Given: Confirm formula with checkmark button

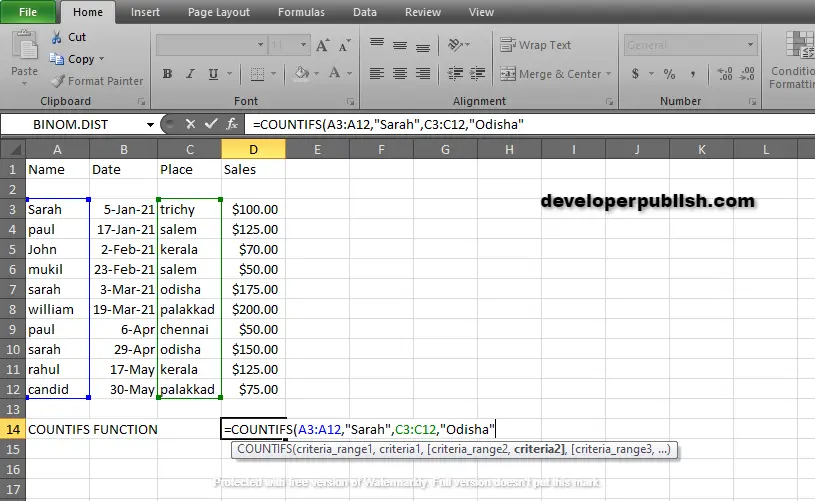Looking at the screenshot, I should coord(211,124).
